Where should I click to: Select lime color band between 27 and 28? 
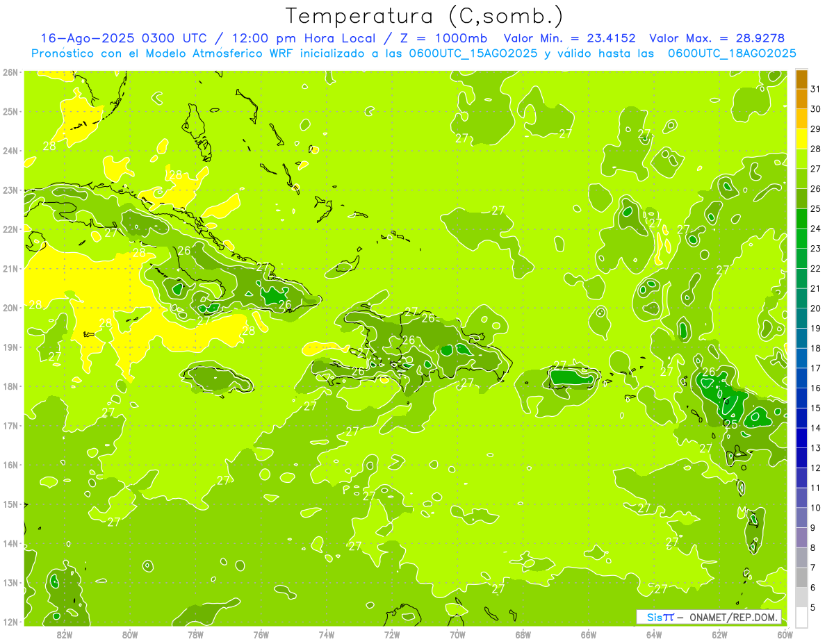point(801,159)
